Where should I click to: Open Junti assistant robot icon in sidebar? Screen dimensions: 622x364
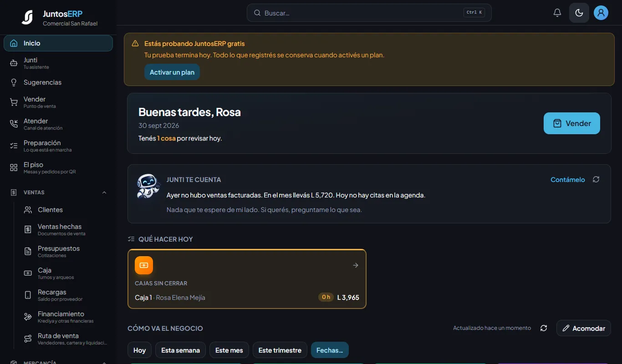[14, 63]
